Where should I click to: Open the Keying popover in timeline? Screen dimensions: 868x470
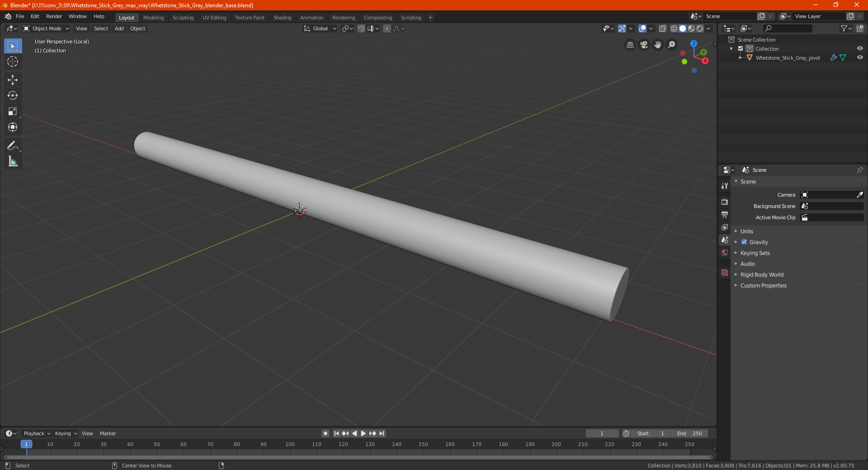[x=66, y=433]
